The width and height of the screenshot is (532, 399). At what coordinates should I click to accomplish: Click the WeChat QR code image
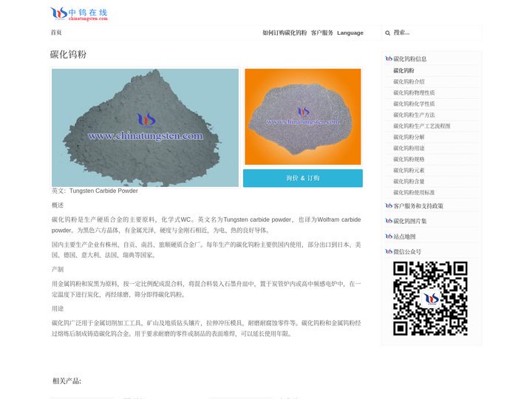[x=430, y=299]
